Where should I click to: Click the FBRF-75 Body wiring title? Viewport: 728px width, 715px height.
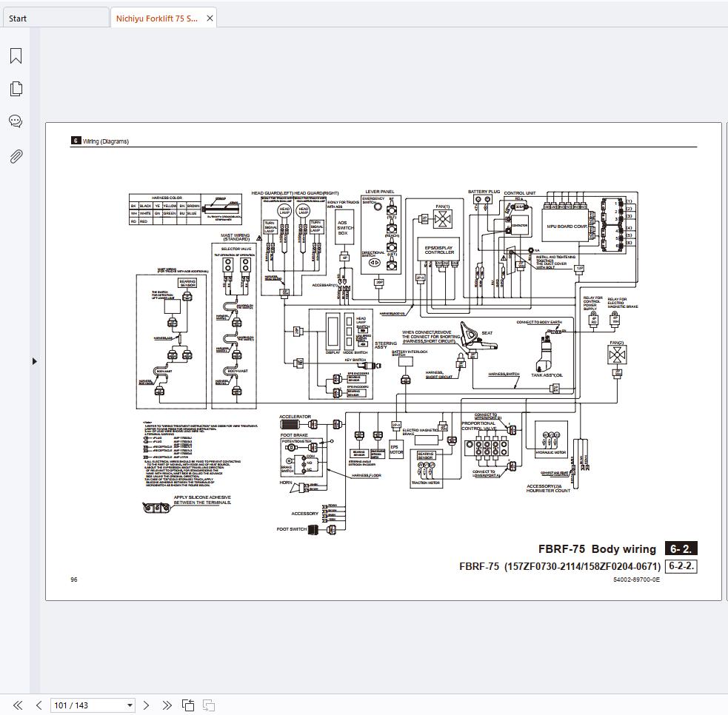(x=597, y=549)
